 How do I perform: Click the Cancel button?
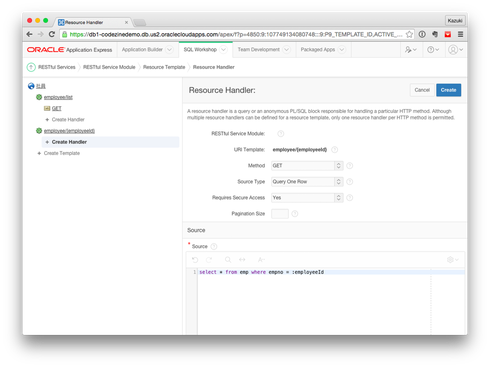422,90
